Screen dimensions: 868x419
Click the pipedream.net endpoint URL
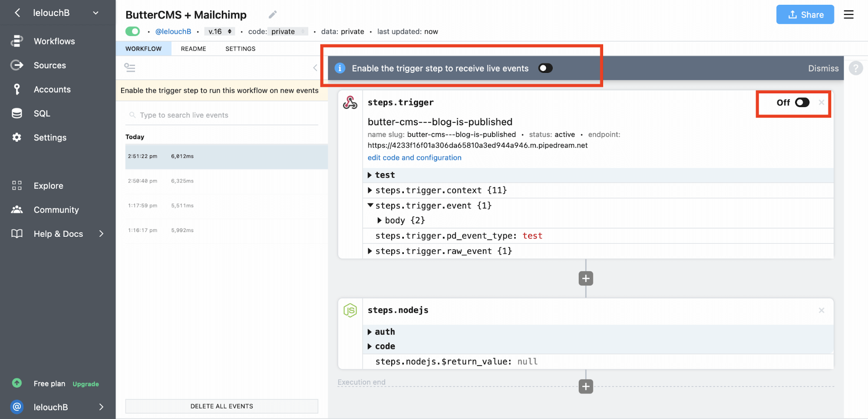click(x=477, y=145)
